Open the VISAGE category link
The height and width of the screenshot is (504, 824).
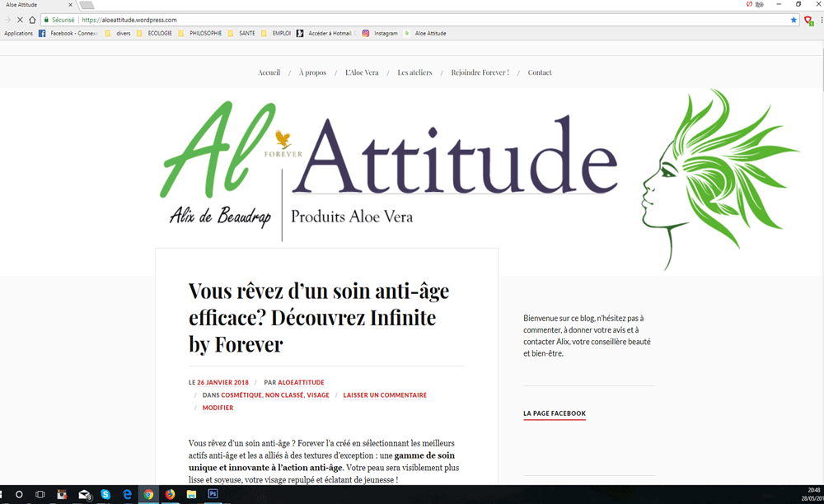coord(318,394)
